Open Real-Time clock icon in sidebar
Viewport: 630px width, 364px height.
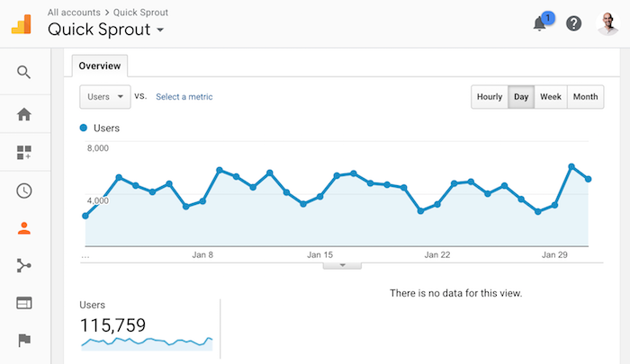pos(24,191)
